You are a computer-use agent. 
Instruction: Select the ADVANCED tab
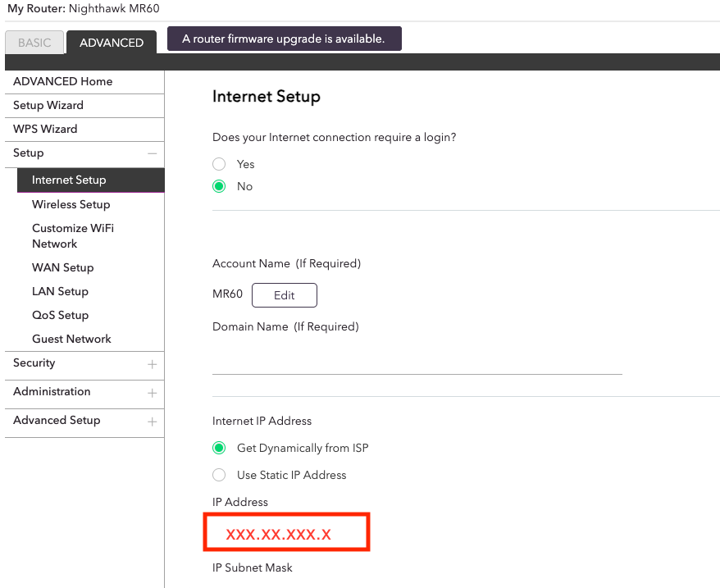pos(112,43)
